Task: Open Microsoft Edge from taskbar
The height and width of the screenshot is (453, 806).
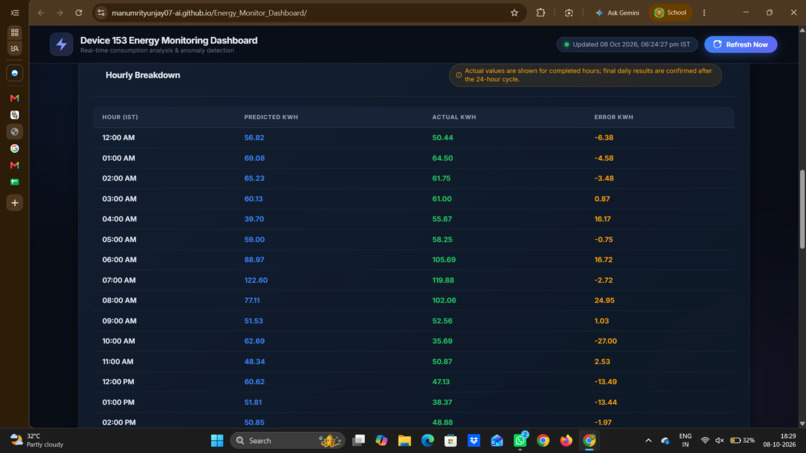Action: [x=428, y=441]
